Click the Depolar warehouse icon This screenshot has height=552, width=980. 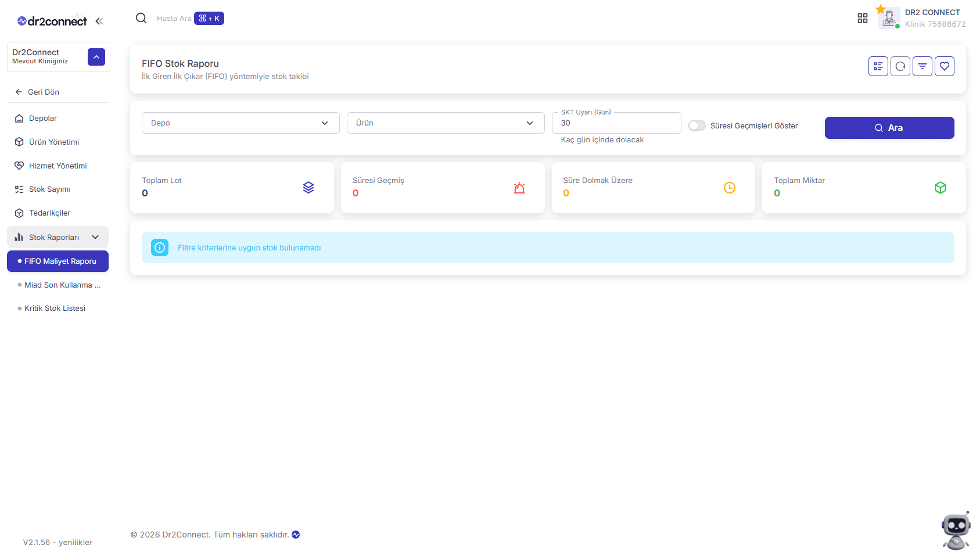click(19, 118)
